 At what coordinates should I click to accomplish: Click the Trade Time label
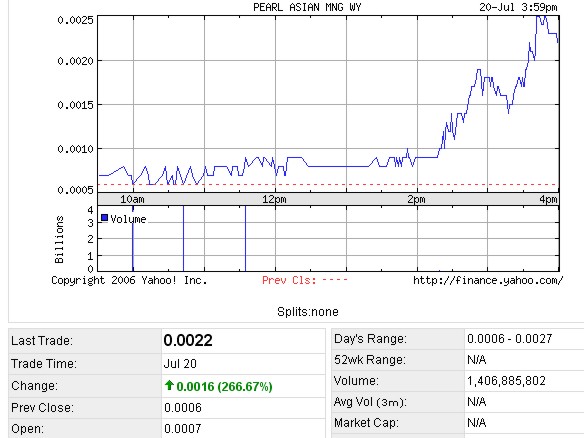[x=44, y=364]
